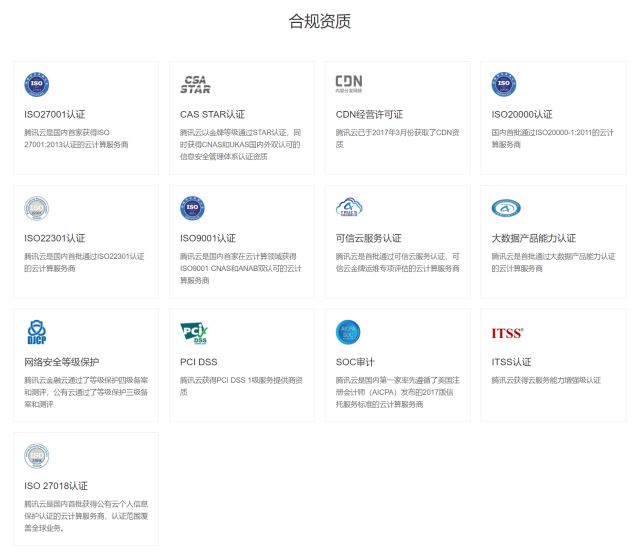Click the red ITSS logo
Screen dimensions: 640x558
507,333
